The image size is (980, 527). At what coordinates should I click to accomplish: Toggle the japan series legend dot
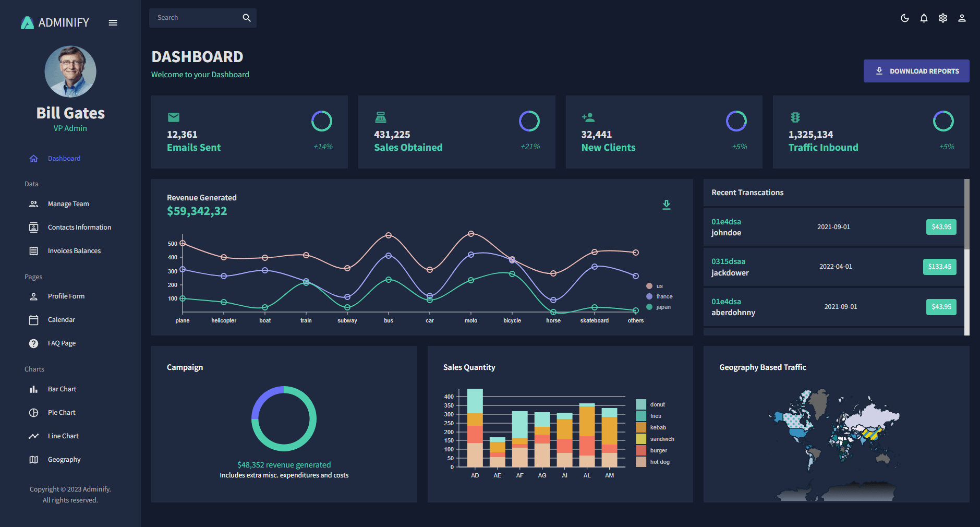[x=649, y=307]
